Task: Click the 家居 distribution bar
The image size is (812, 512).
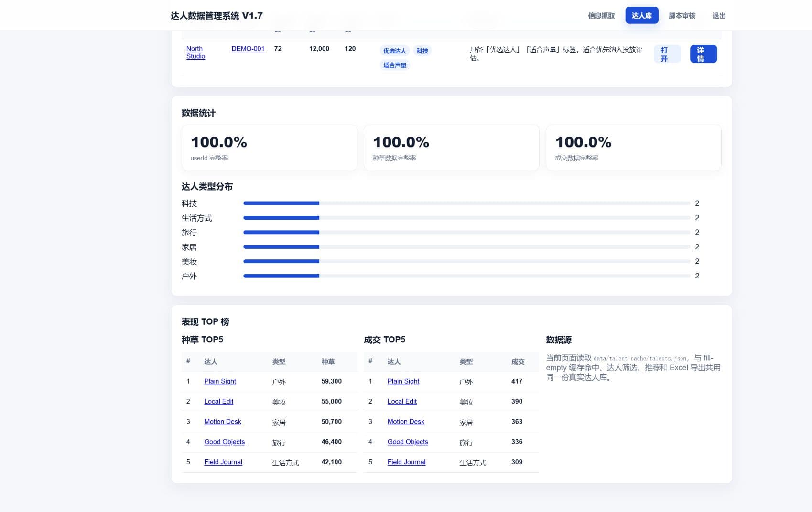Action: click(466, 247)
